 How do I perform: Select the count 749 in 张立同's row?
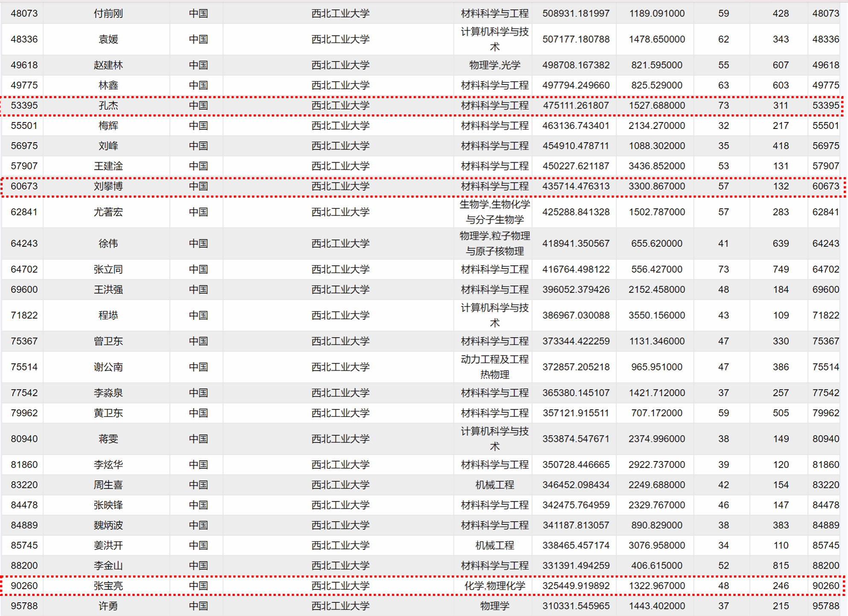point(781,269)
